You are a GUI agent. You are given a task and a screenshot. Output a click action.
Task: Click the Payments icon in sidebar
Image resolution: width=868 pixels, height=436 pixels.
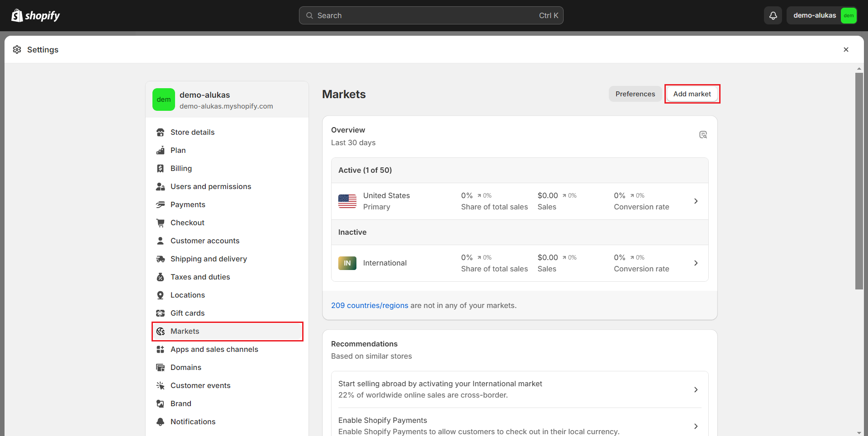click(160, 205)
